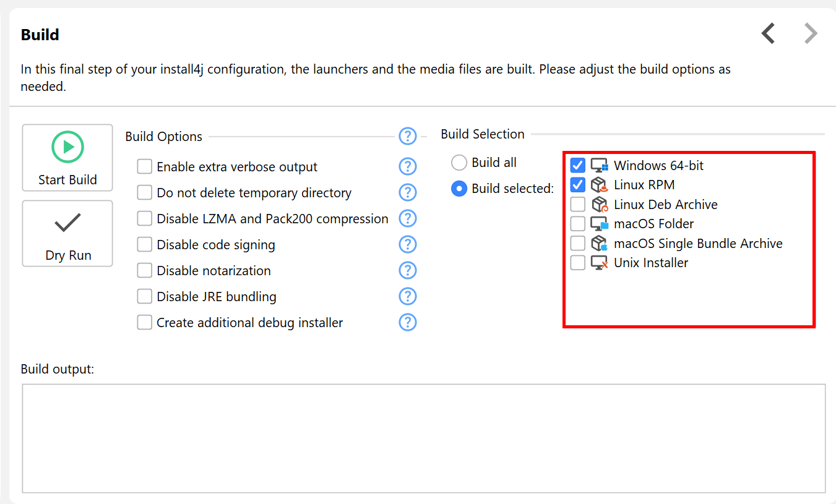Click the Dry Run checkmark icon
The image size is (836, 504).
point(67,223)
